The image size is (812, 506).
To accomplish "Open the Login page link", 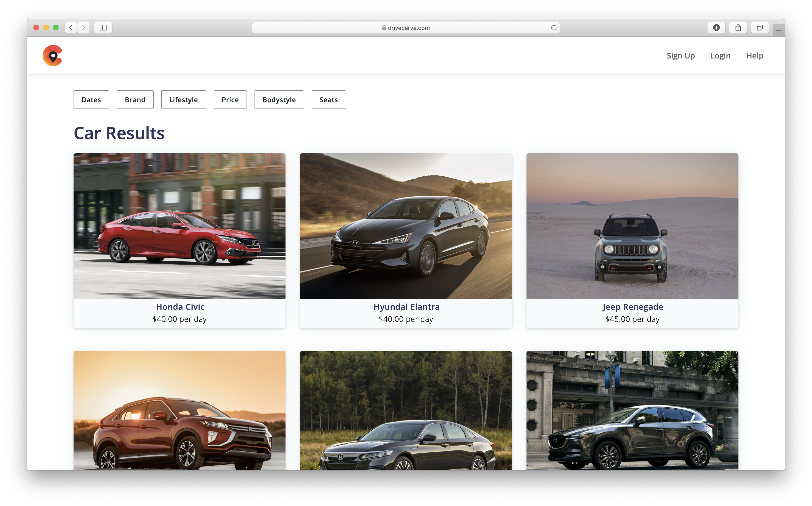I will pyautogui.click(x=720, y=56).
